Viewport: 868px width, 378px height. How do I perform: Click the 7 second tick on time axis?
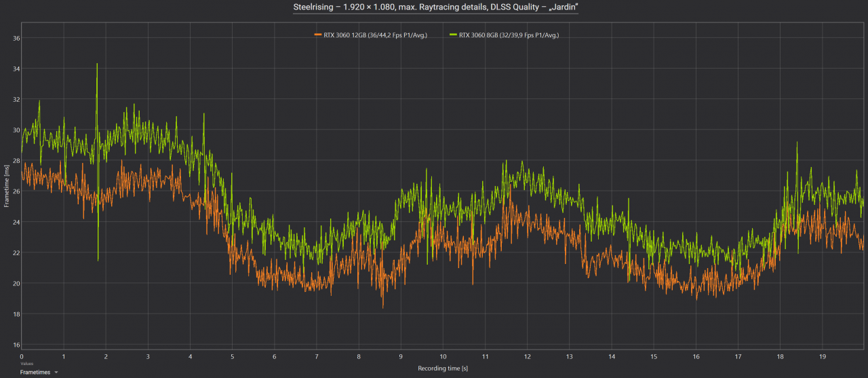coord(317,356)
